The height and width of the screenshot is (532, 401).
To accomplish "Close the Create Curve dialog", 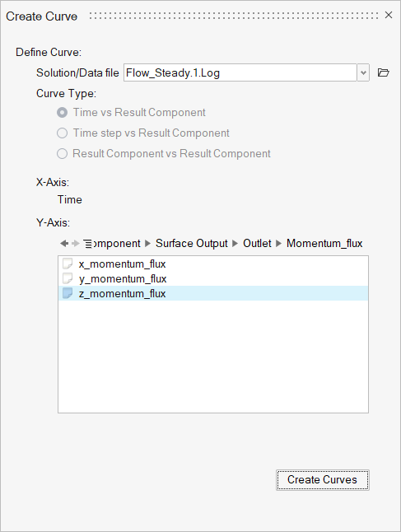I will tap(389, 15).
